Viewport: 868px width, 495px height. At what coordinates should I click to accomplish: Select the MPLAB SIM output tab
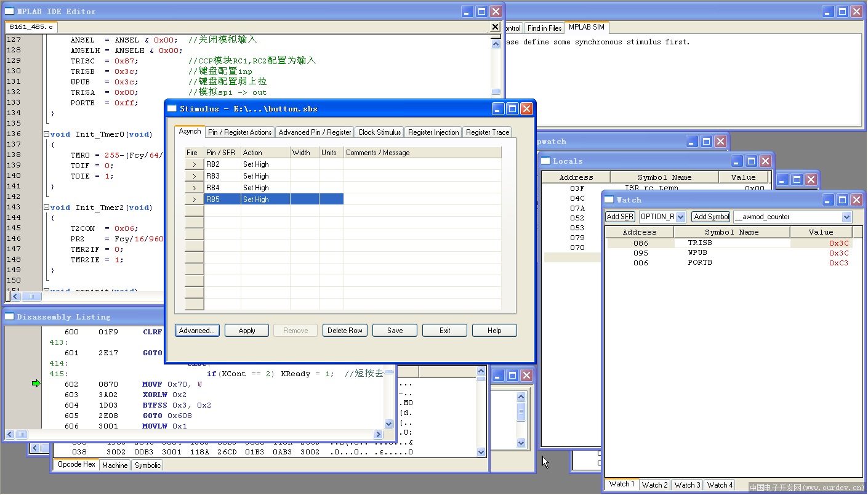[587, 27]
